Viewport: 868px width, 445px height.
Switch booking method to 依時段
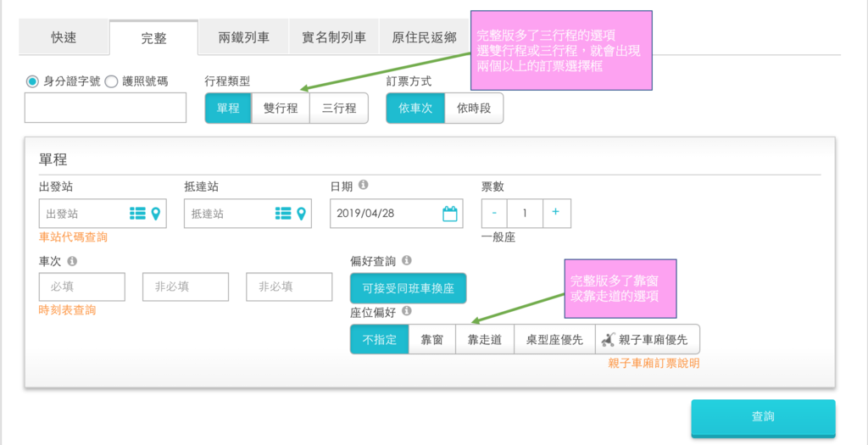474,108
